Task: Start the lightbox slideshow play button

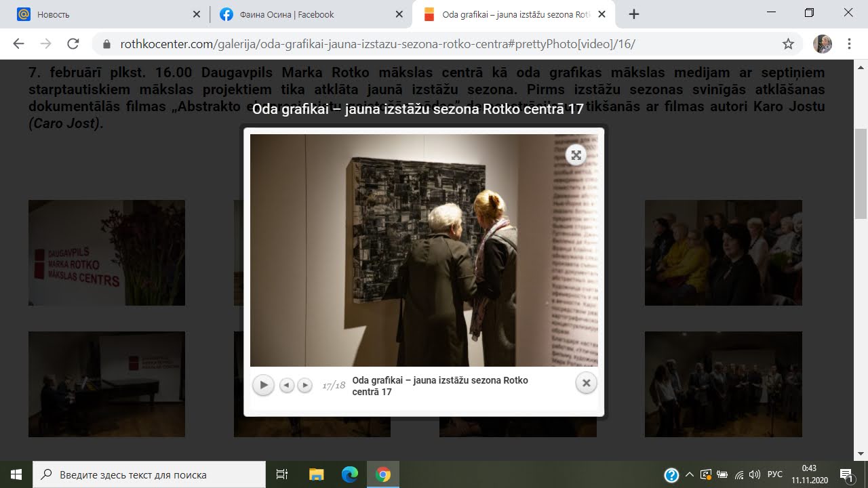Action: point(264,385)
